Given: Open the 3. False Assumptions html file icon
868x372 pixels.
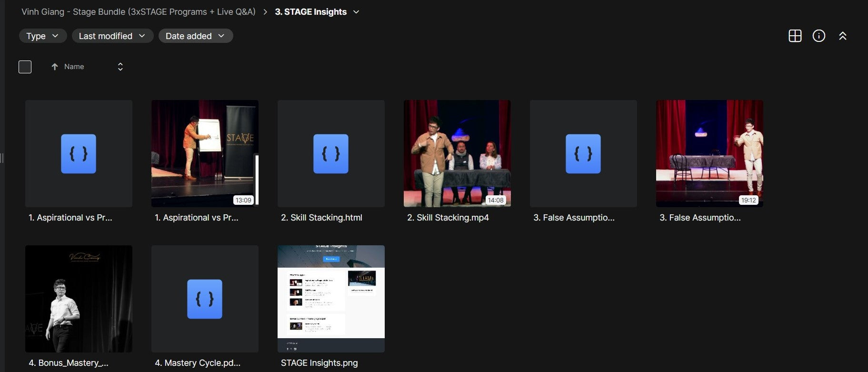Looking at the screenshot, I should coord(583,153).
